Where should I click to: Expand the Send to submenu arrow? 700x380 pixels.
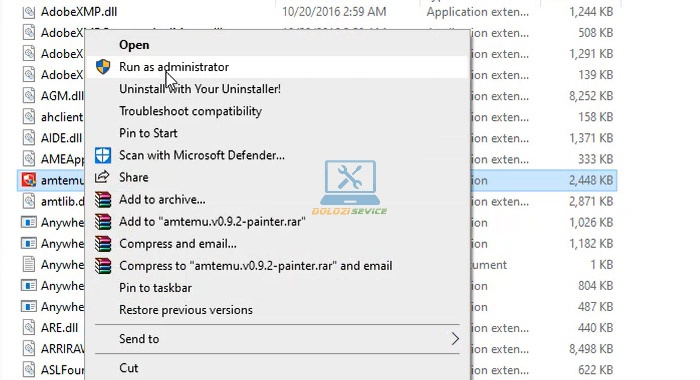point(455,339)
